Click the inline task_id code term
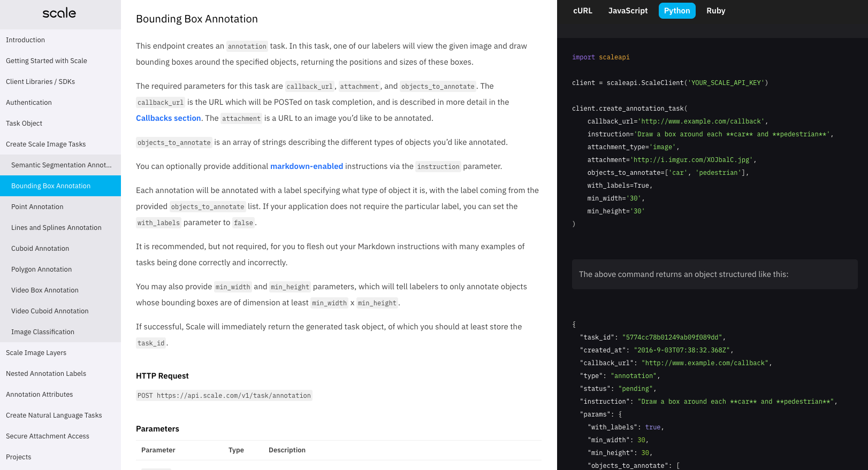 (x=151, y=343)
